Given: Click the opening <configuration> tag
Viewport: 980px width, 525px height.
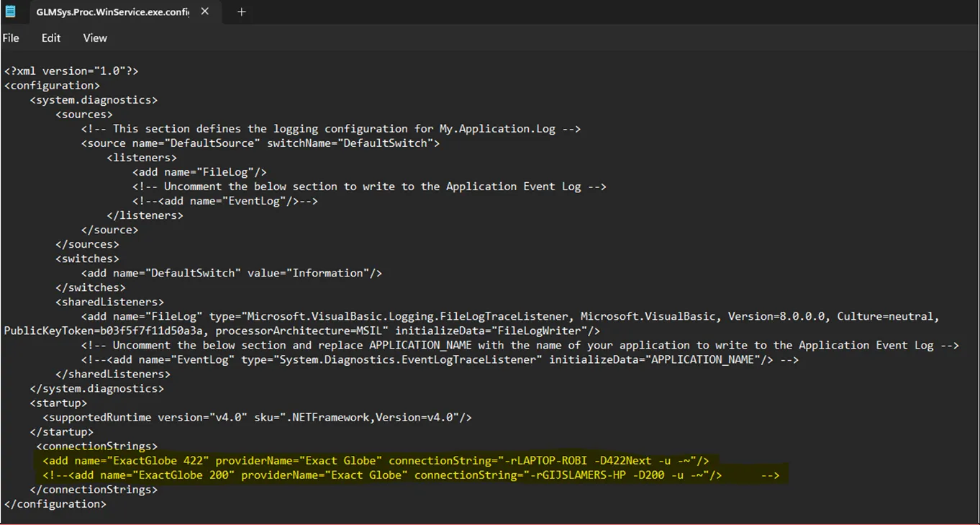Looking at the screenshot, I should [x=52, y=86].
